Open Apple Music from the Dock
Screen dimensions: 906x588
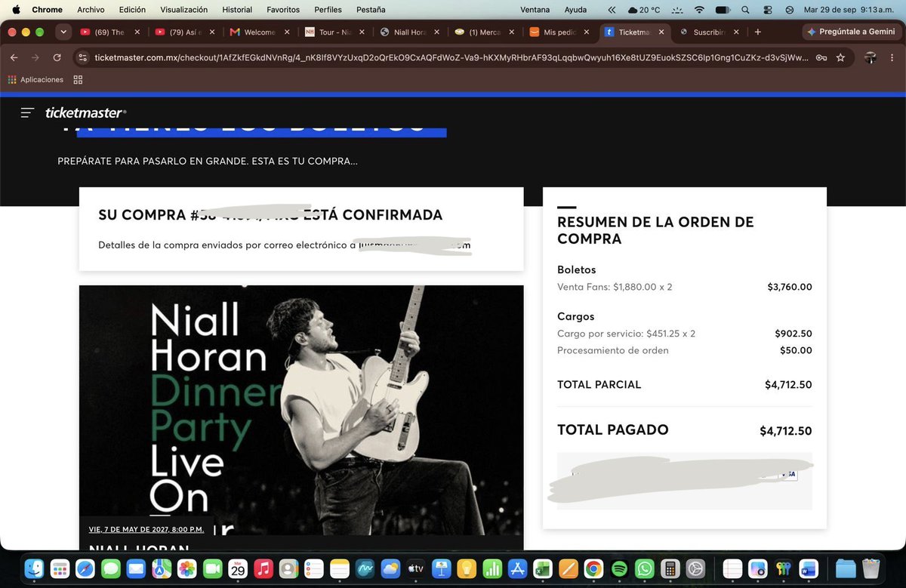pyautogui.click(x=263, y=568)
